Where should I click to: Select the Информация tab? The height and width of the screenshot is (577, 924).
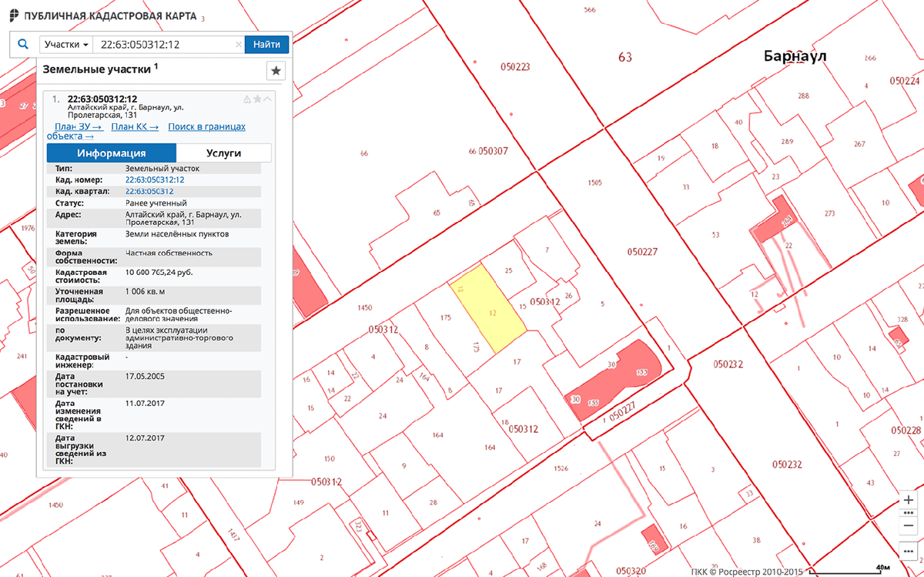click(111, 153)
